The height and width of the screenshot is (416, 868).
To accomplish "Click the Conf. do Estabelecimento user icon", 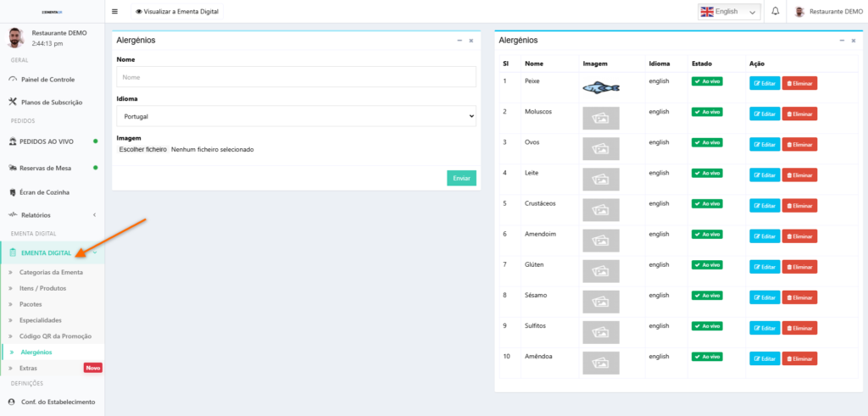I will point(12,402).
